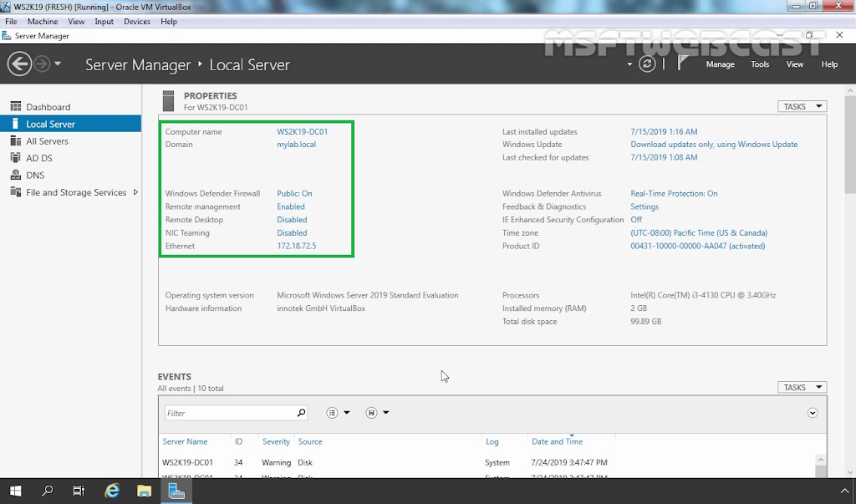The height and width of the screenshot is (504, 856).
Task: Collapse the events list with the chevron
Action: [x=812, y=412]
